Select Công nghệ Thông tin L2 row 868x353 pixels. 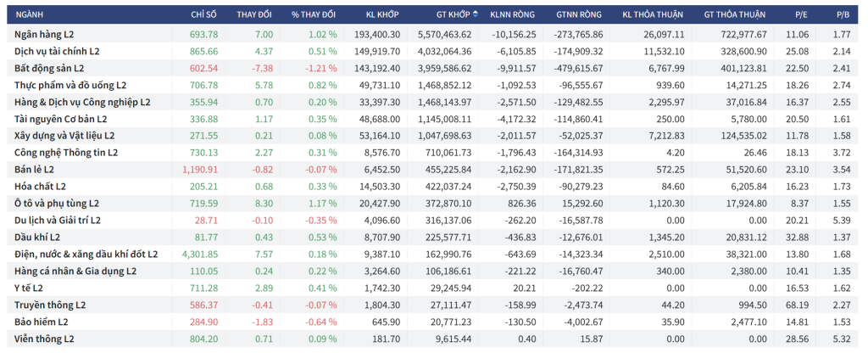point(66,153)
